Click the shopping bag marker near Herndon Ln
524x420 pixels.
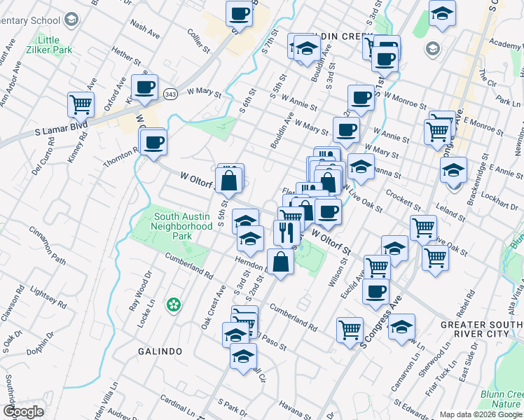pos(280,262)
